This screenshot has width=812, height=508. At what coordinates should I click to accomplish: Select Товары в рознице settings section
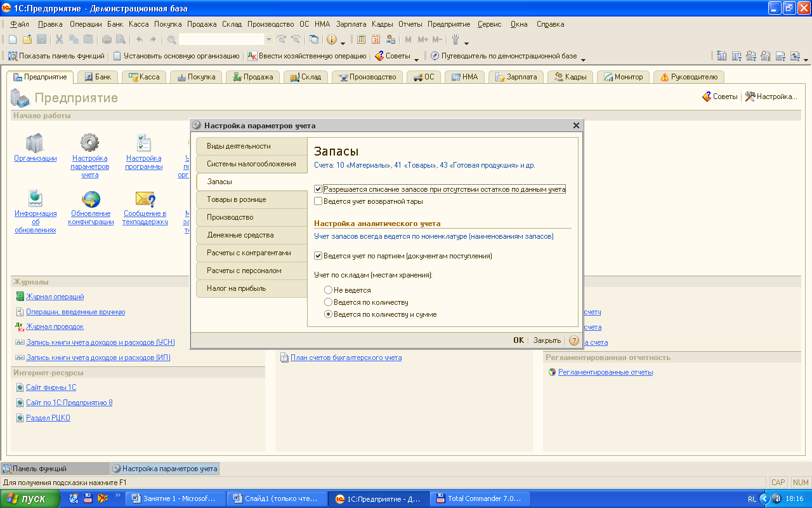tap(252, 199)
